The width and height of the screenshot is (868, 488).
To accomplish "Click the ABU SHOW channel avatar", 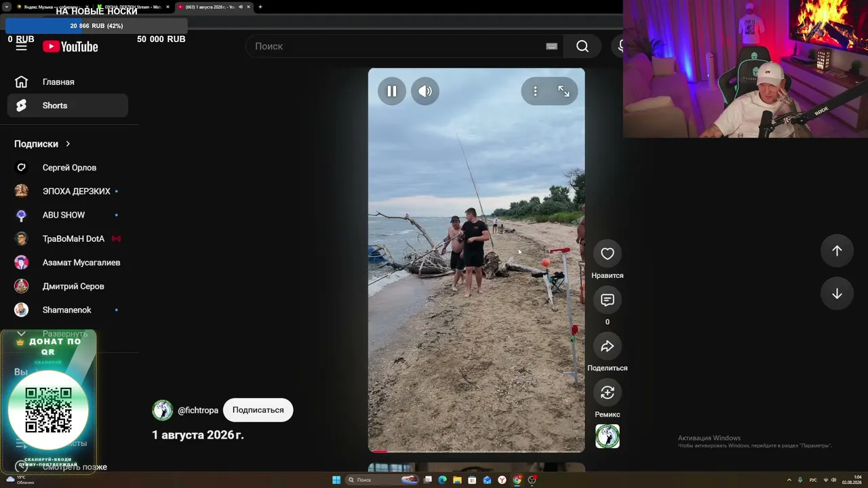I will click(x=22, y=215).
